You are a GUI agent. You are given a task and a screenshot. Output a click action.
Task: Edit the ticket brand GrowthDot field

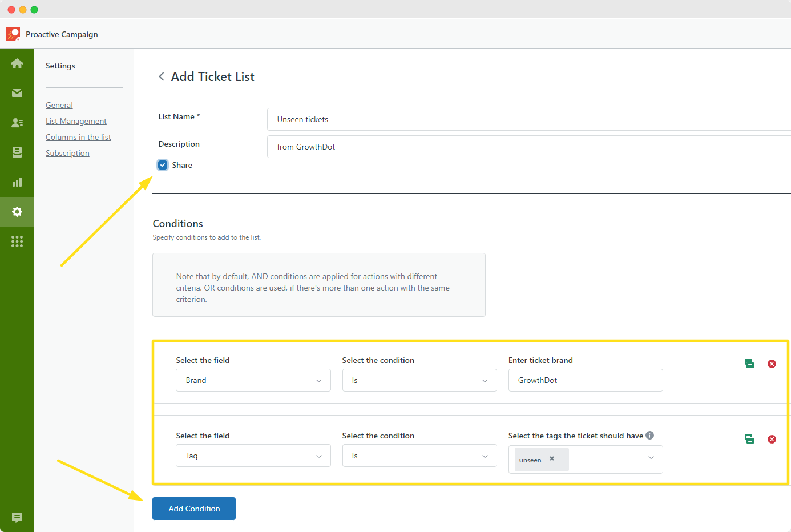[x=586, y=380]
